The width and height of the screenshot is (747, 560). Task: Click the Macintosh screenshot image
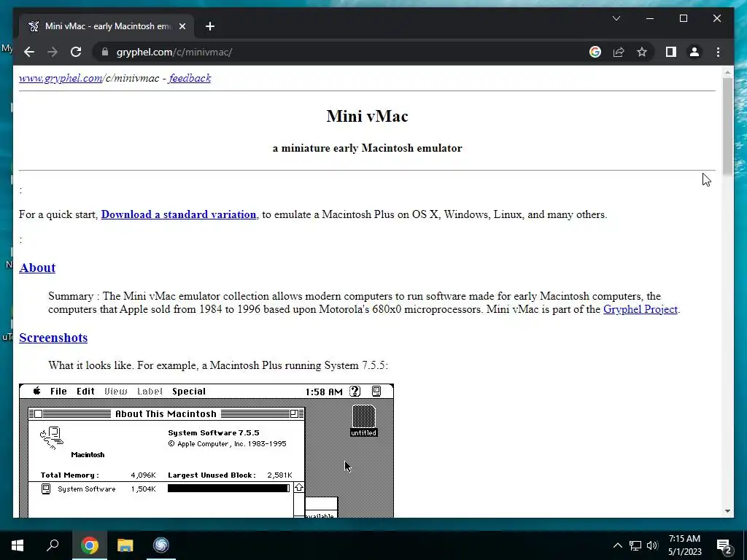click(206, 451)
